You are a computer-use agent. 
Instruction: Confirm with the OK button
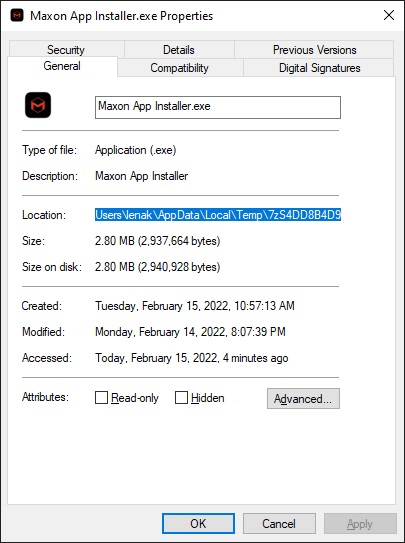198,523
